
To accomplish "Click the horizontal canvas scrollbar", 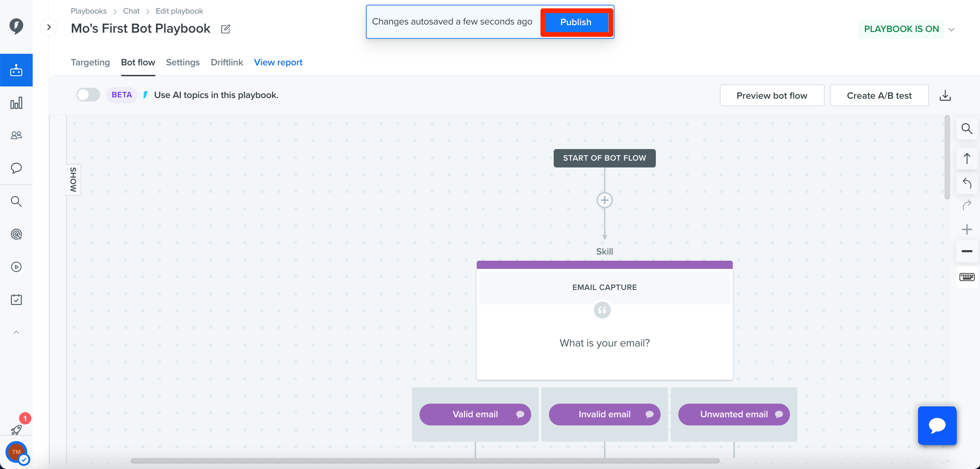I will [x=425, y=460].
